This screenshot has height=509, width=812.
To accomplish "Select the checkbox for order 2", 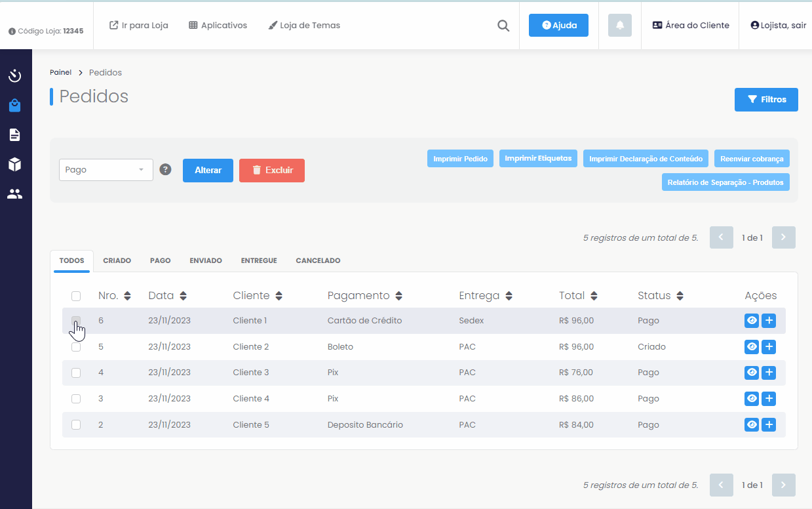I will pos(76,424).
